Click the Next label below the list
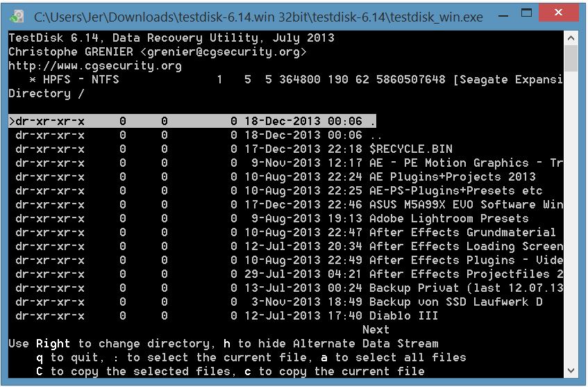This screenshot has width=588, height=387. coord(376,329)
